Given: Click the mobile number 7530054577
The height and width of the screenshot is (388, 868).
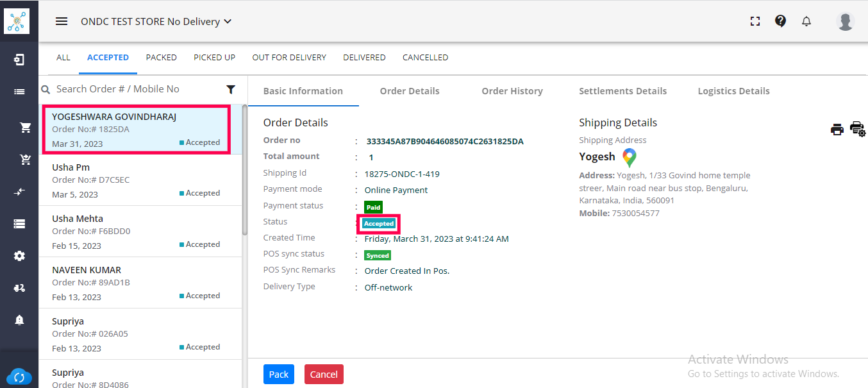Looking at the screenshot, I should [635, 213].
